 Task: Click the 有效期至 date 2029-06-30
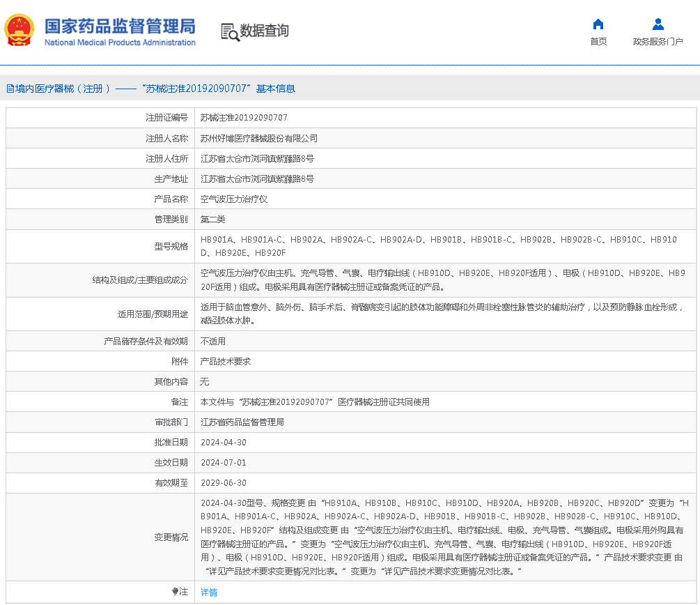pos(223,483)
